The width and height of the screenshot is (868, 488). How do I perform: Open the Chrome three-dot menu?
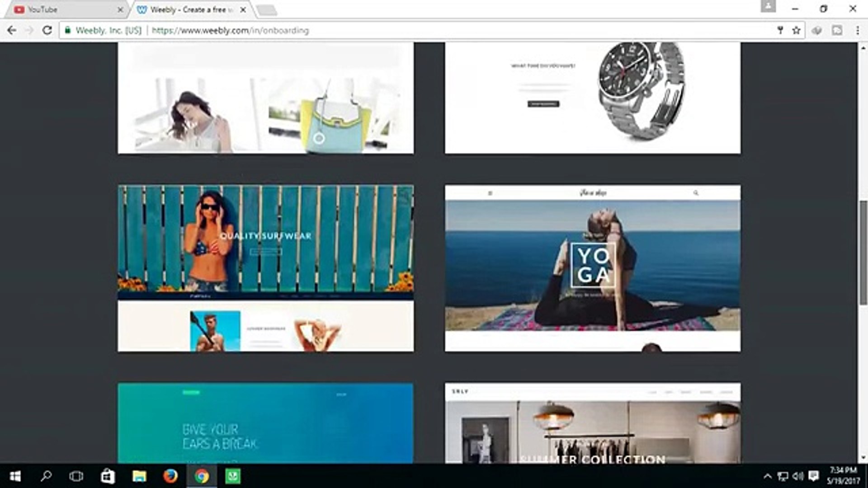pos(857,30)
